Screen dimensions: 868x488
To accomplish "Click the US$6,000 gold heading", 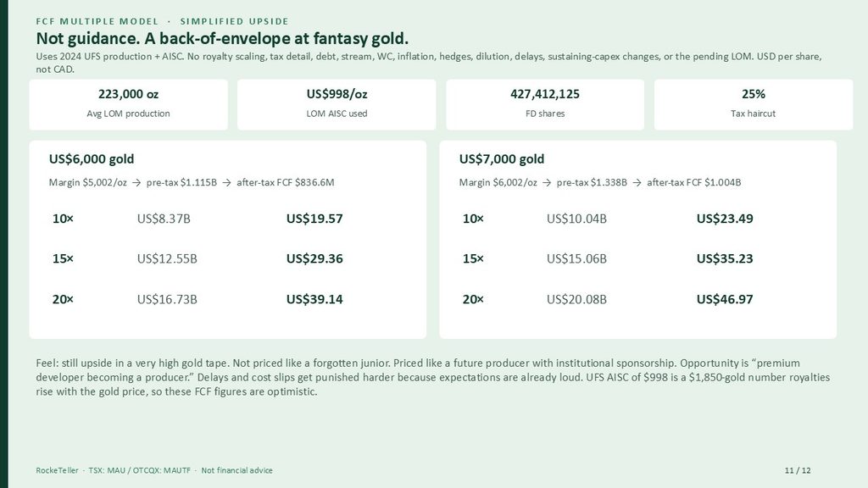I will (92, 158).
